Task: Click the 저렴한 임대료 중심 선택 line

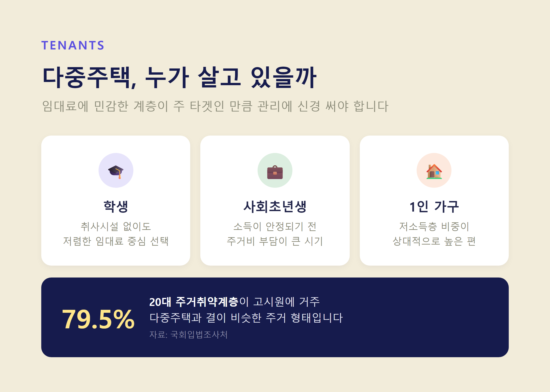Action: tap(116, 241)
